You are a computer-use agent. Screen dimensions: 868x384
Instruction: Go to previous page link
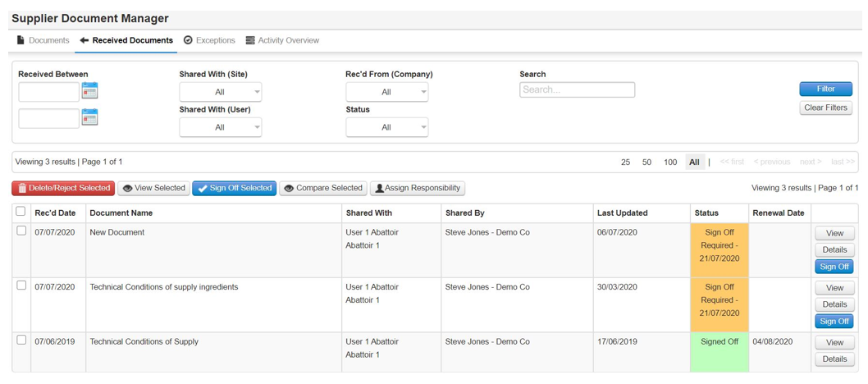(772, 162)
